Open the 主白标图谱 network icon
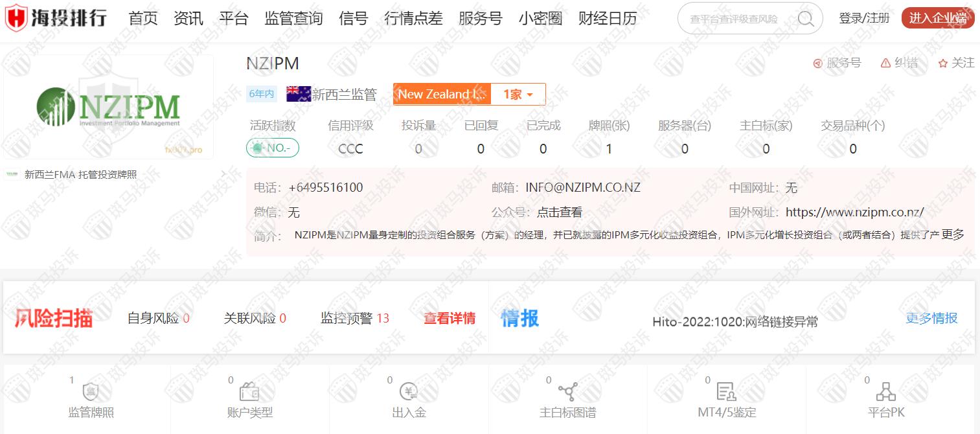This screenshot has width=980, height=434. pyautogui.click(x=568, y=392)
